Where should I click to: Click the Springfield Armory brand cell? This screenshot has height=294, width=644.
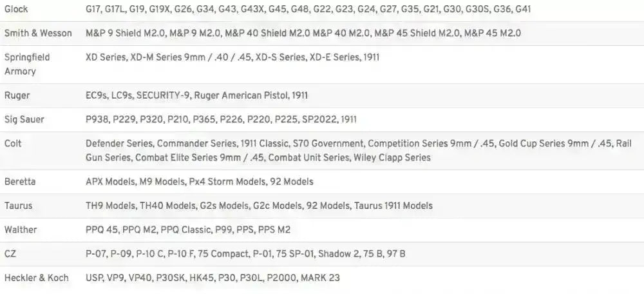click(27, 64)
